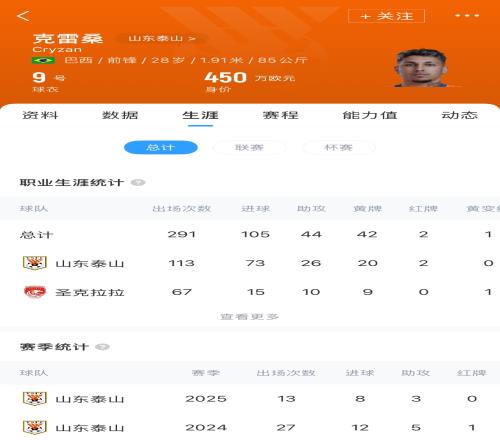This screenshot has width=500, height=440.
Task: Switch to the 能力值 tab
Action: click(370, 115)
